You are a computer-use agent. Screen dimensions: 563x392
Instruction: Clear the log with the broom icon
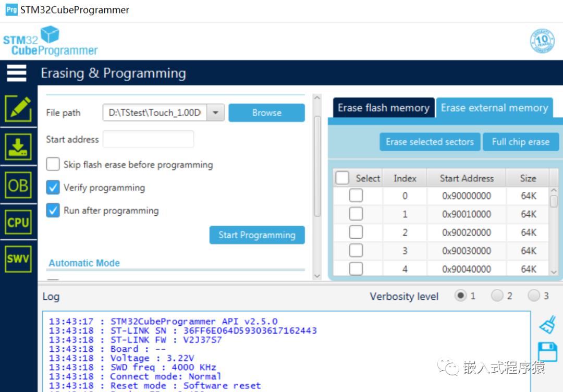coord(548,323)
